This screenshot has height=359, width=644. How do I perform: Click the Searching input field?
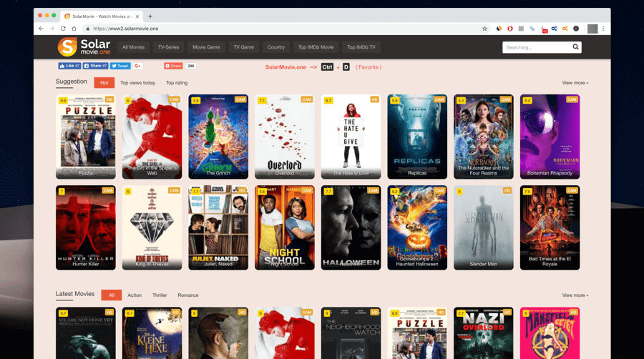click(537, 47)
